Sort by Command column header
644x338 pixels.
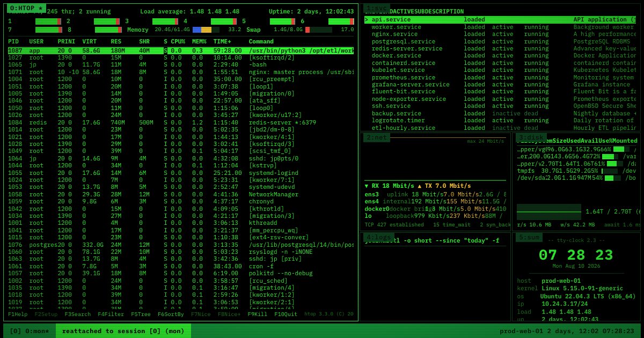[261, 41]
